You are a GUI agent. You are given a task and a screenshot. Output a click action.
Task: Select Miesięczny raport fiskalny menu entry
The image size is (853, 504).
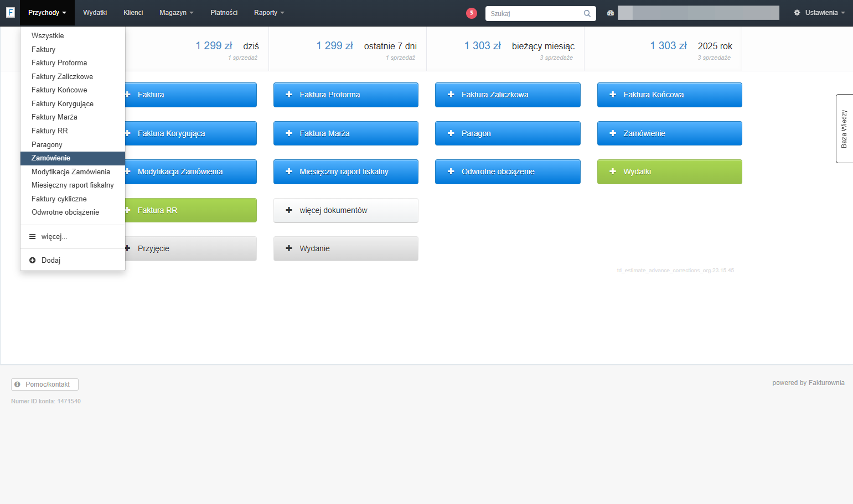tap(73, 185)
